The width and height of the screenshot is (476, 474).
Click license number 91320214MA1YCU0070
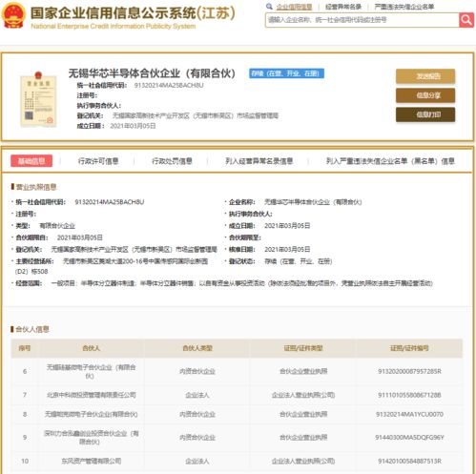[409, 414]
